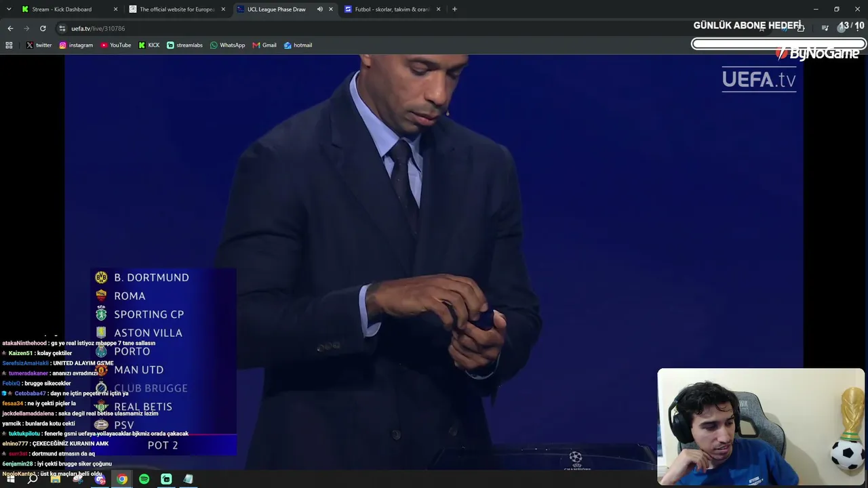Go back using the browser back arrow
The image size is (868, 488).
(x=10, y=28)
